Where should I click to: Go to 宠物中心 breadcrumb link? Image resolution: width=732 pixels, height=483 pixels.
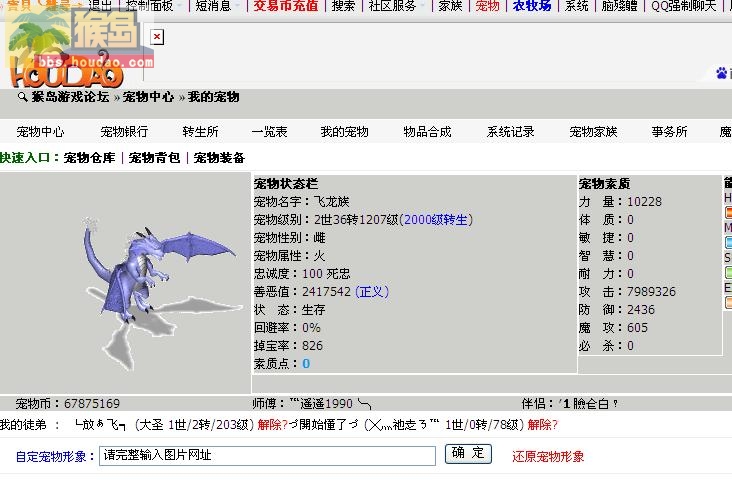pos(148,97)
